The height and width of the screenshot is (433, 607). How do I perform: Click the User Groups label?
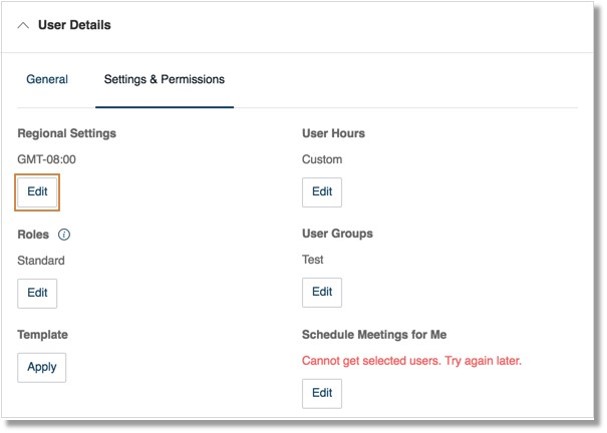337,234
